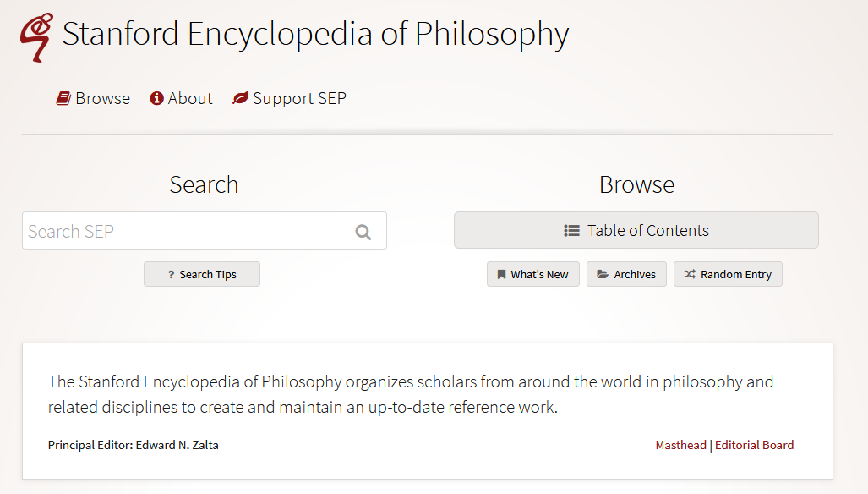868x494 pixels.
Task: Click the Stanford Encyclopedia of Philosophy title
Action: (x=315, y=35)
